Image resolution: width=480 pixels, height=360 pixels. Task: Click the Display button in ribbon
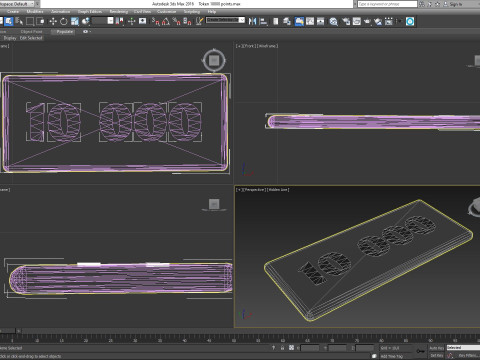click(10, 38)
